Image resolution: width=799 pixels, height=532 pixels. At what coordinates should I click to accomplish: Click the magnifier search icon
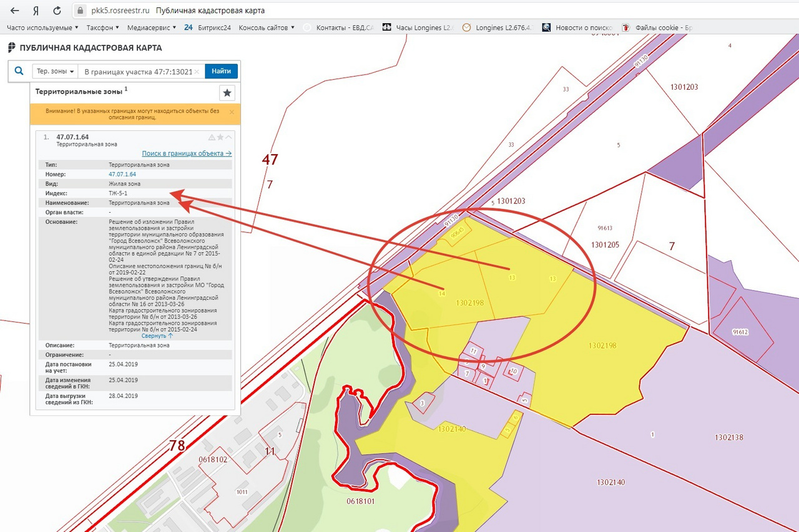tap(19, 71)
